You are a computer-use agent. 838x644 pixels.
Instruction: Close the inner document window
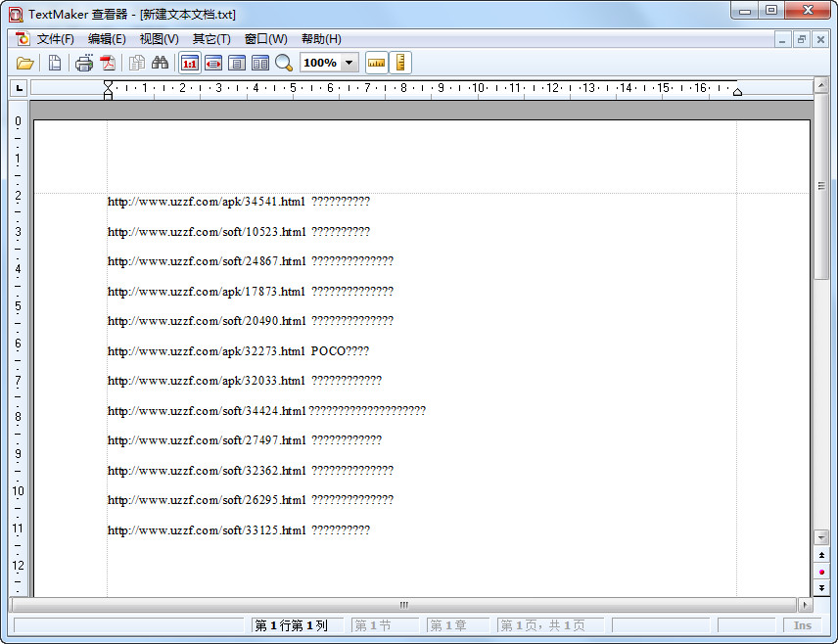tap(820, 39)
